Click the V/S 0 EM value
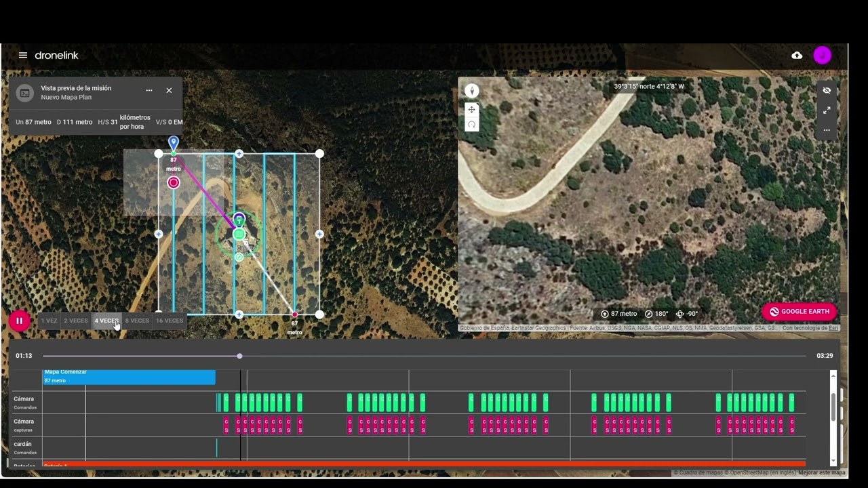This screenshot has height=488, width=868. point(169,122)
